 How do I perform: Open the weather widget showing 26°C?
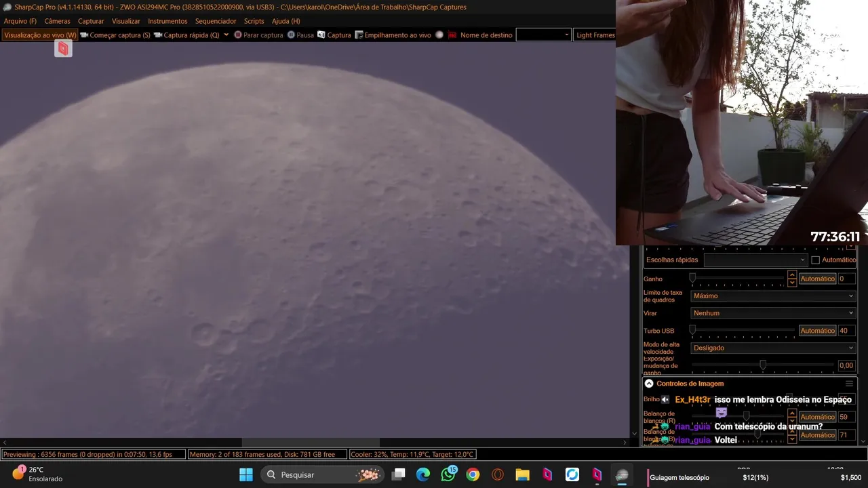[x=37, y=474]
